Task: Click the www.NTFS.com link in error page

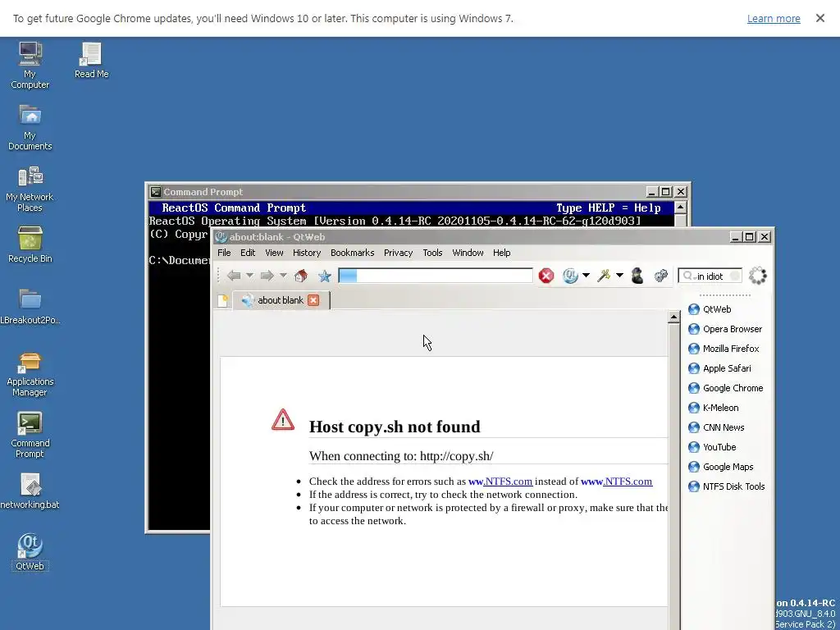Action: tap(617, 482)
